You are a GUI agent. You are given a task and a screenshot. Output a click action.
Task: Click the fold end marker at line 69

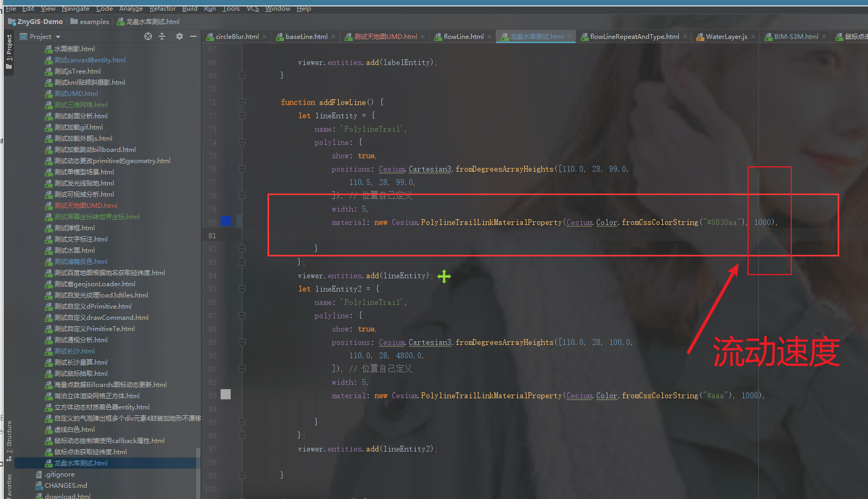[242, 75]
